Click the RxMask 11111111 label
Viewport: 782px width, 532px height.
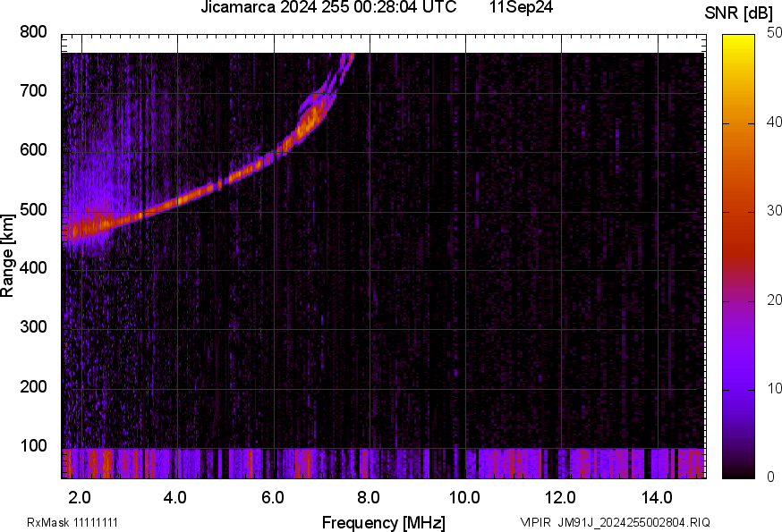[x=72, y=522]
